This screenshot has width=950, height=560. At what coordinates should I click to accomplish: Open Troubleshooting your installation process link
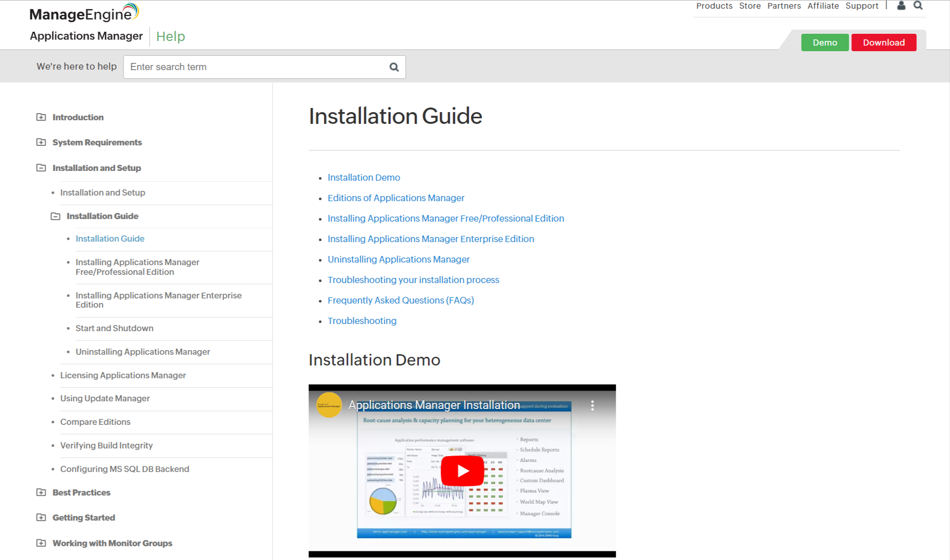pyautogui.click(x=413, y=280)
